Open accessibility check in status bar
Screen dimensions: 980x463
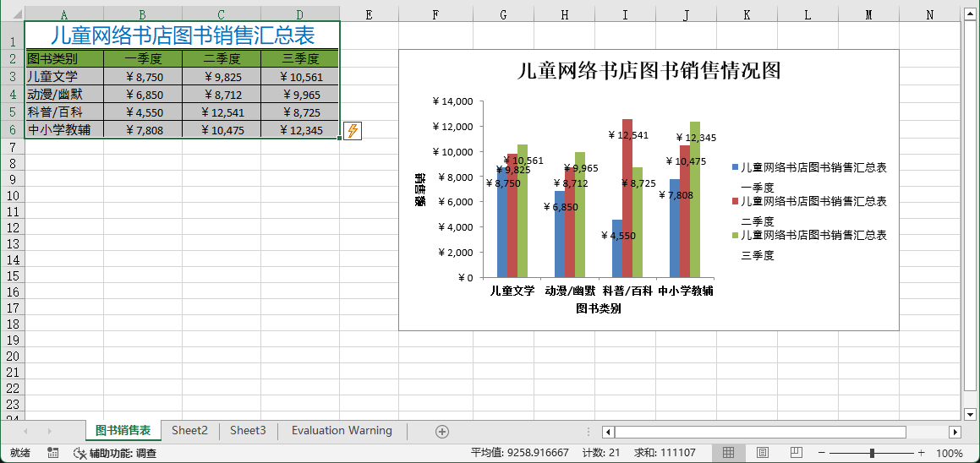[x=115, y=453]
